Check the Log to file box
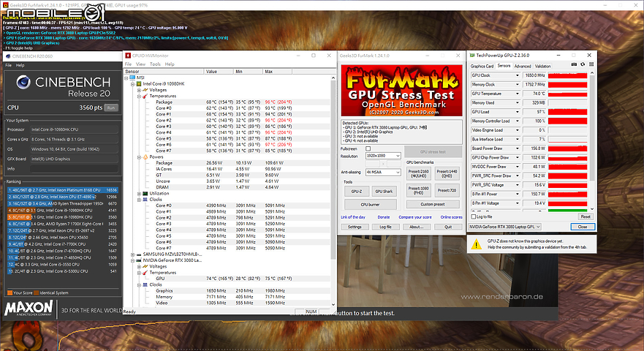Image resolution: width=644 pixels, height=351 pixels. pyautogui.click(x=473, y=216)
